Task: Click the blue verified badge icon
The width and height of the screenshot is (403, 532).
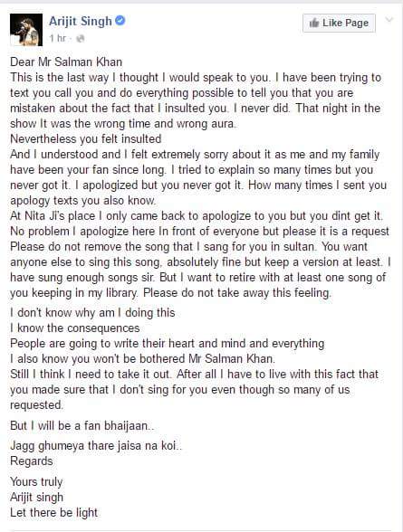Action: coord(120,21)
